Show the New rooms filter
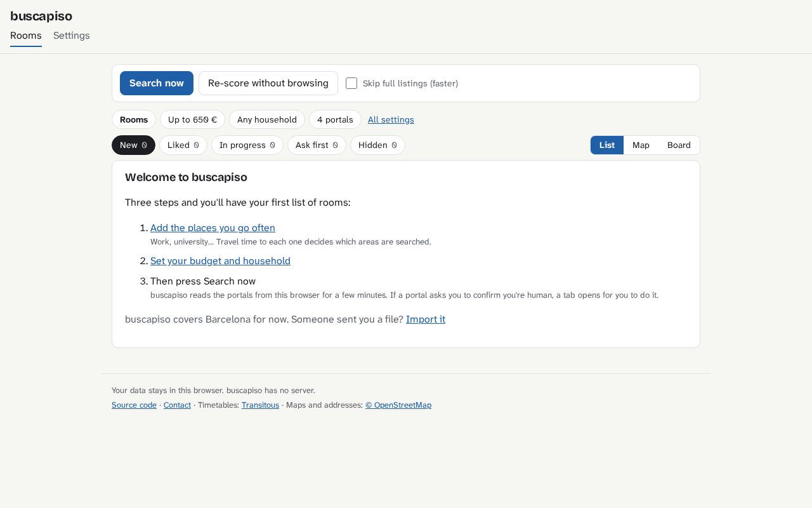This screenshot has width=812, height=508. tap(133, 145)
